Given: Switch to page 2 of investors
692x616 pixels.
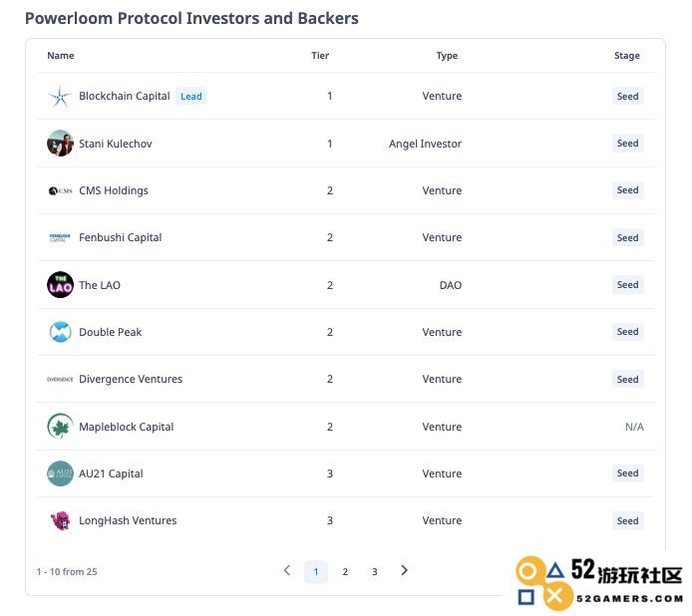Looking at the screenshot, I should [345, 572].
